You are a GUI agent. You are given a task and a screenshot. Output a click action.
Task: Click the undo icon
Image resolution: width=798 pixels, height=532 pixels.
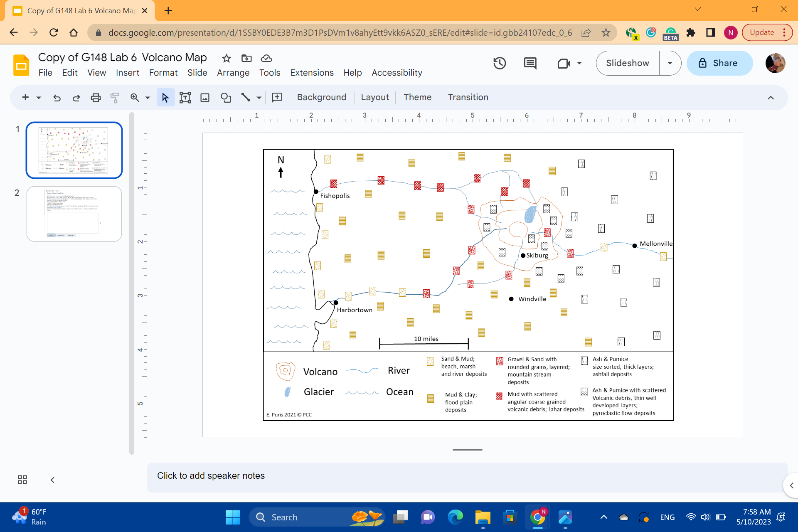pos(57,98)
